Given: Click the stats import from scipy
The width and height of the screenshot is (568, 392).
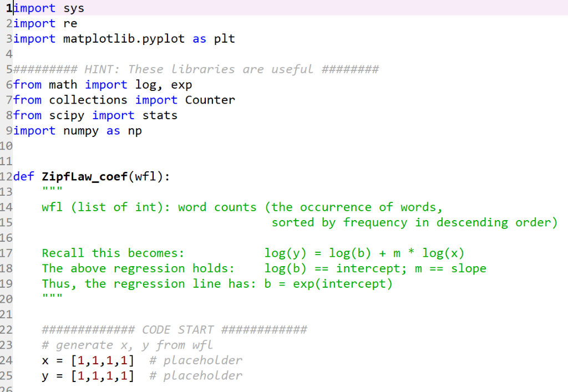Looking at the screenshot, I should click(x=160, y=115).
